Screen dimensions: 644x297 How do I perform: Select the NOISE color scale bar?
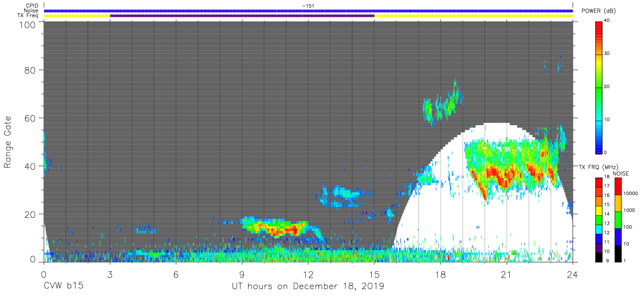pyautogui.click(x=618, y=219)
